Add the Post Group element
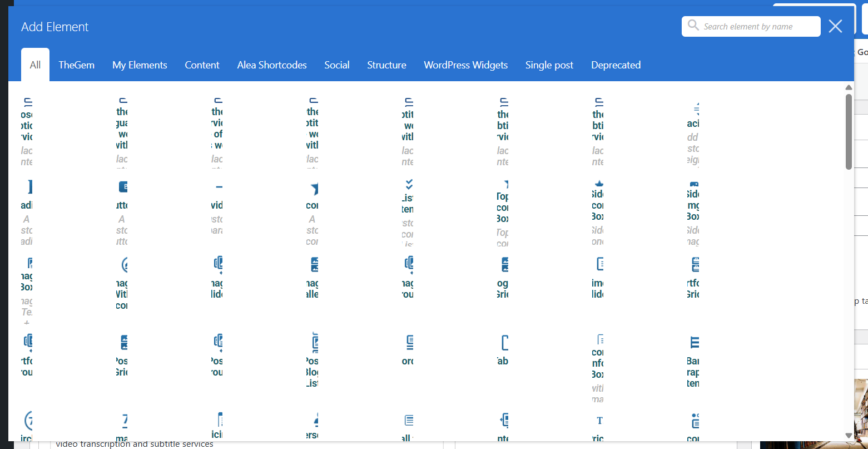Screen dimensions: 868x449 [217, 355]
